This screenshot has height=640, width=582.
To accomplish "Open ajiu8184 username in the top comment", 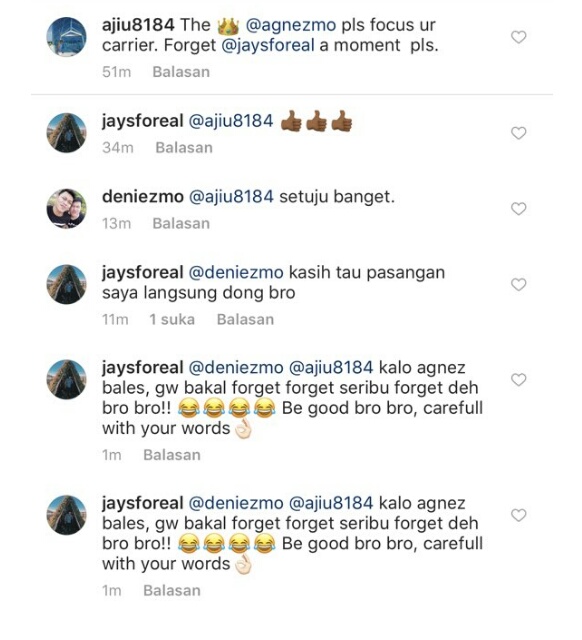I will coord(138,25).
